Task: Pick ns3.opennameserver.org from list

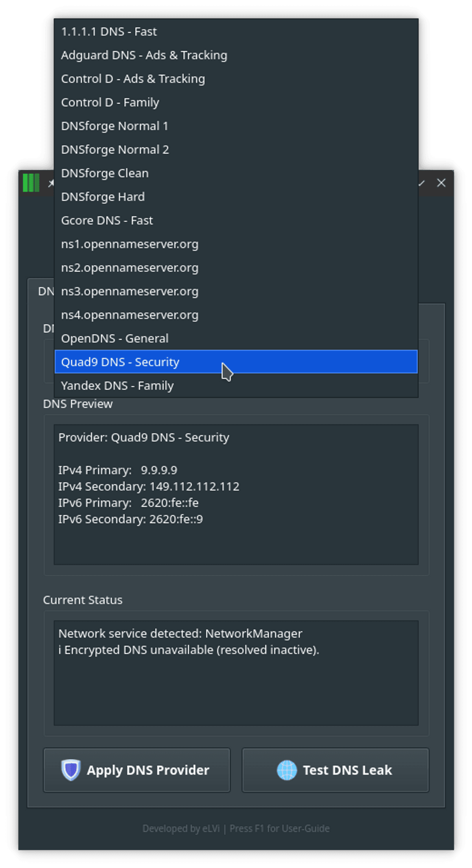Action: [x=129, y=291]
